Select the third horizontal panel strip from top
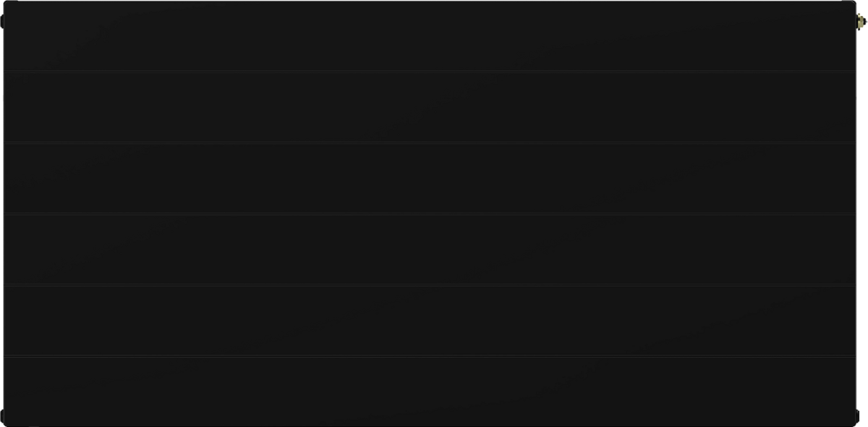The image size is (868, 427). [434, 177]
